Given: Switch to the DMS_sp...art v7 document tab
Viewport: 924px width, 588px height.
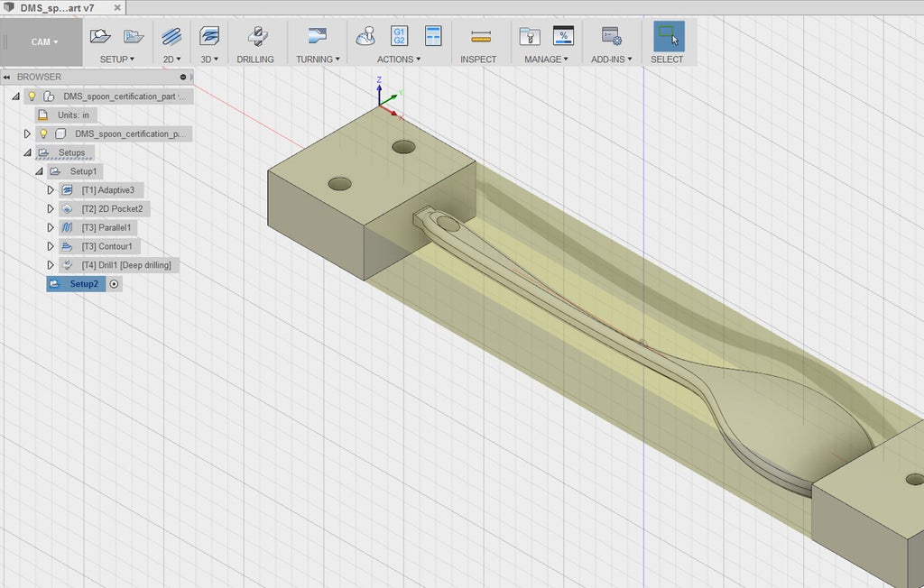Looking at the screenshot, I should point(56,6).
